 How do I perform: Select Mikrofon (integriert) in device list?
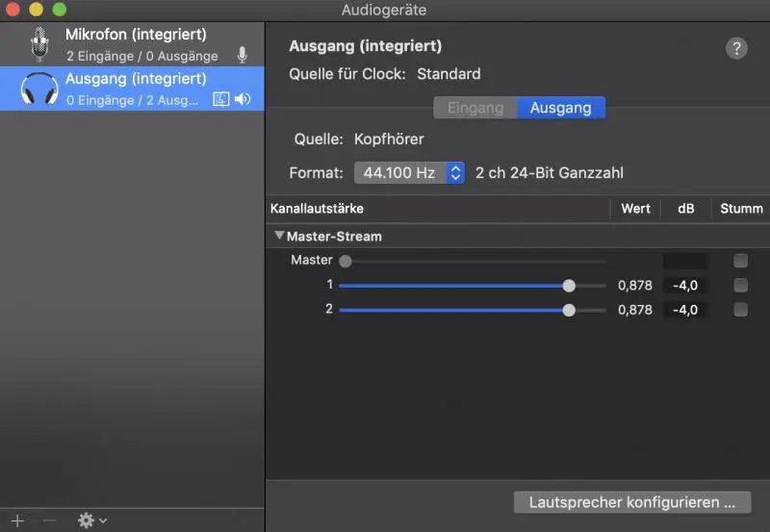(135, 44)
